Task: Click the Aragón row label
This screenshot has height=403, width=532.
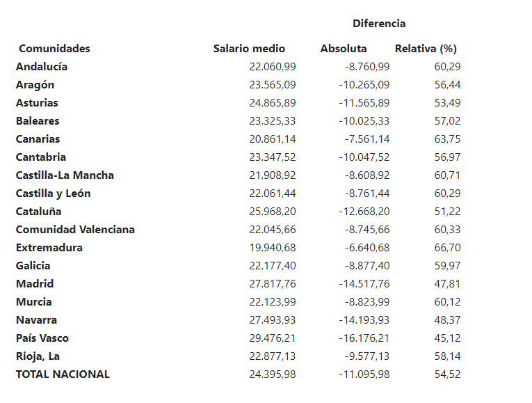Action: click(x=35, y=85)
